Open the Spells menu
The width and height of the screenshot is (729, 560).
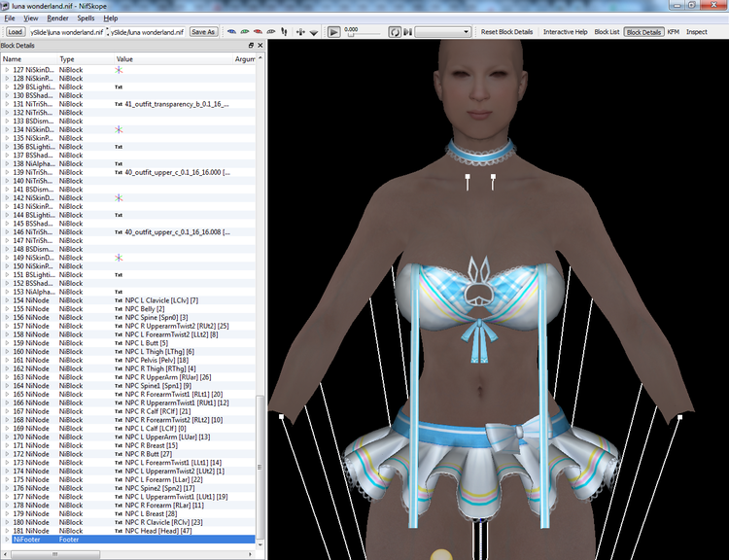(x=86, y=18)
